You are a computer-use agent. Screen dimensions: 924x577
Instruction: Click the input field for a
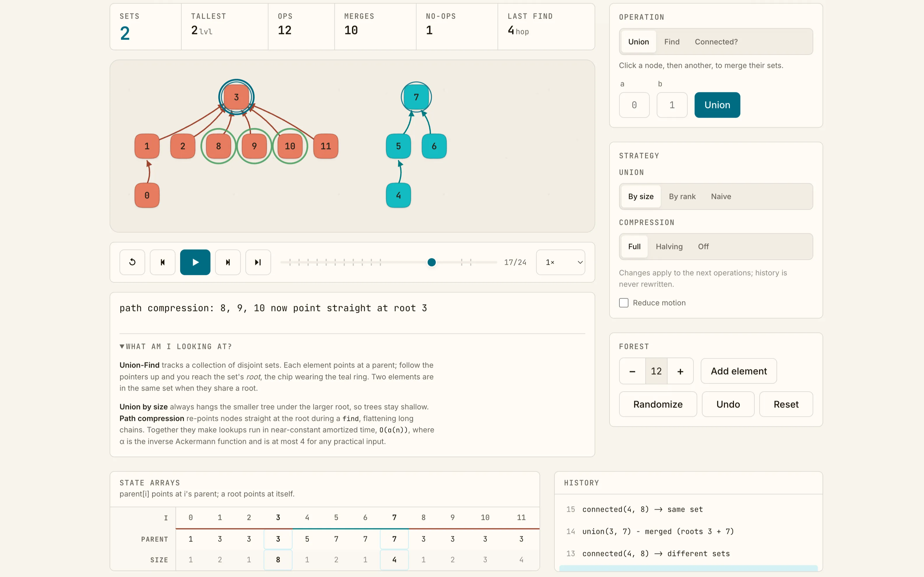click(x=634, y=105)
